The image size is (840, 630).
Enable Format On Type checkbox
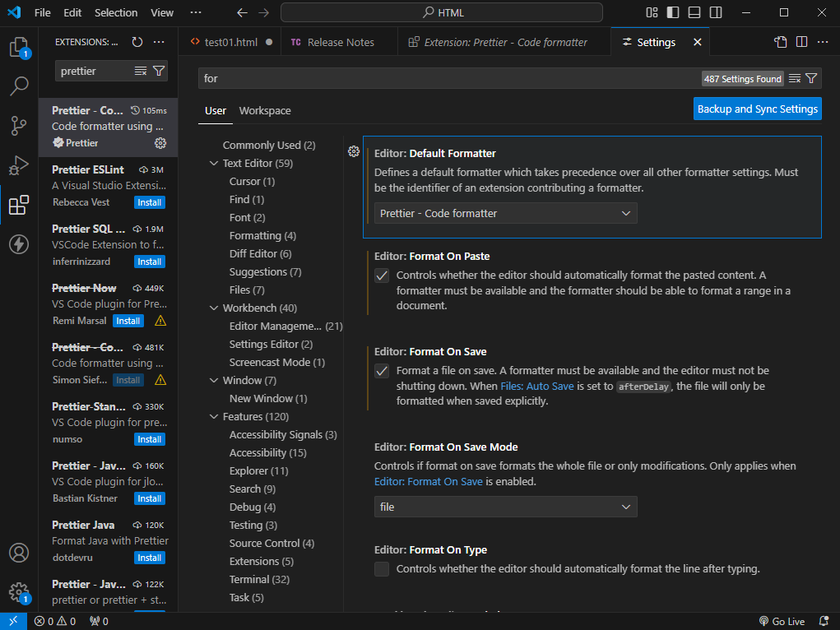tap(382, 569)
